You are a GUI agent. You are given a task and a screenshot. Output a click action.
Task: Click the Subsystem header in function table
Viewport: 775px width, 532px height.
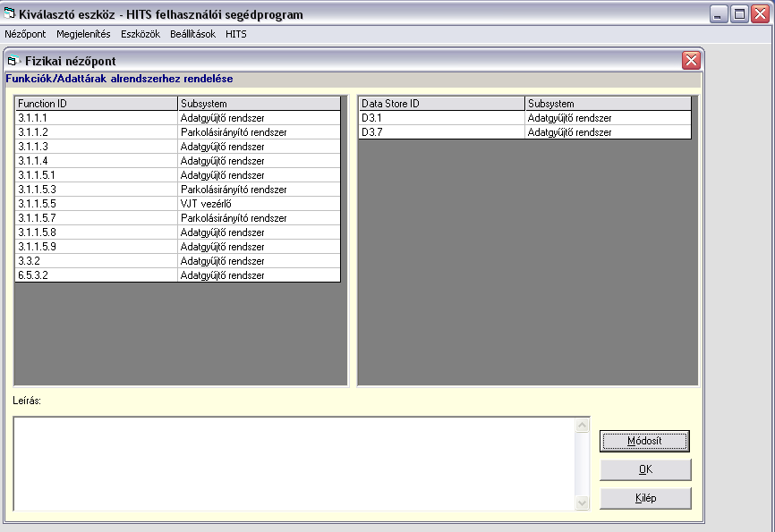pyautogui.click(x=259, y=103)
